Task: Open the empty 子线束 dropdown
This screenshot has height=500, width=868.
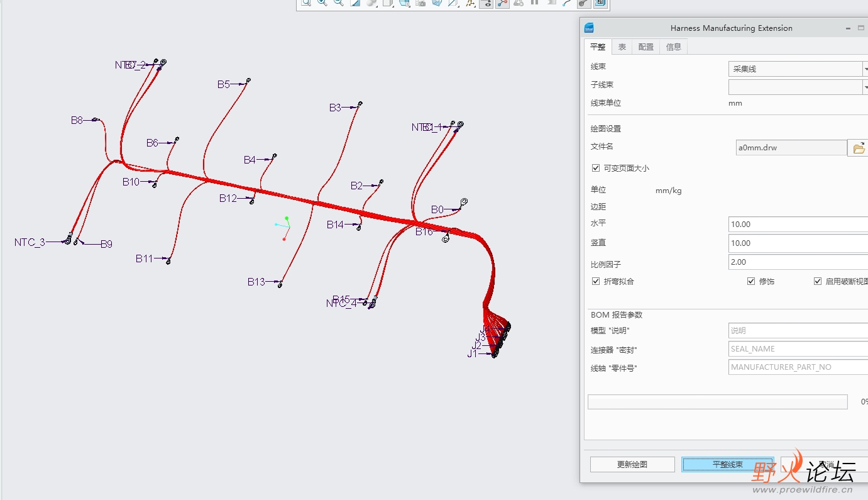Action: coord(798,87)
